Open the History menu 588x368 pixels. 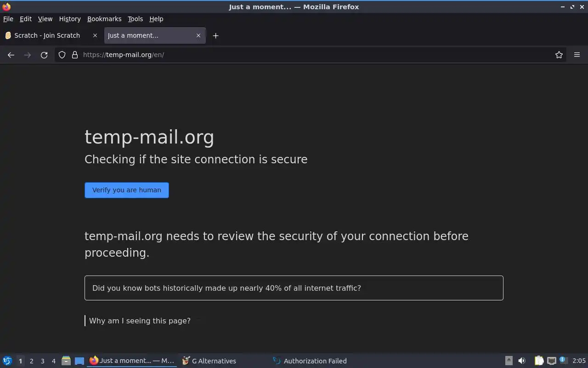click(x=70, y=19)
